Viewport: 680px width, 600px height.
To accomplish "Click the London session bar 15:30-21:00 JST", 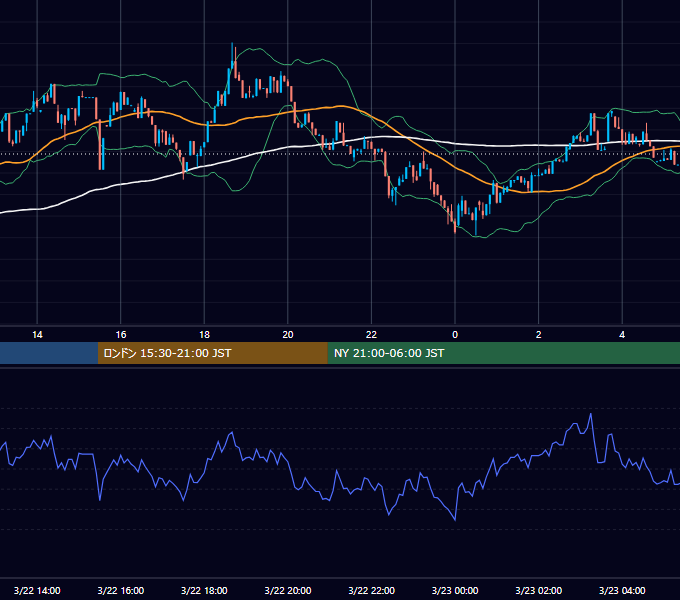I will click(212, 353).
